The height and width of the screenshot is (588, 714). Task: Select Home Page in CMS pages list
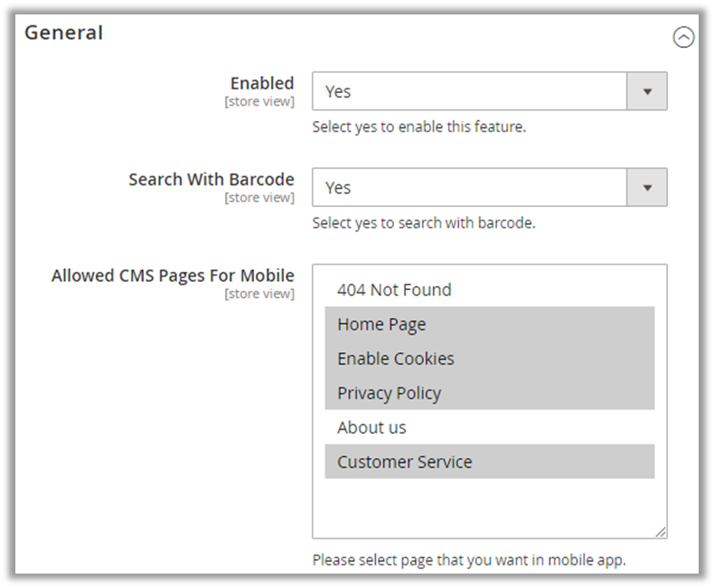pos(381,324)
